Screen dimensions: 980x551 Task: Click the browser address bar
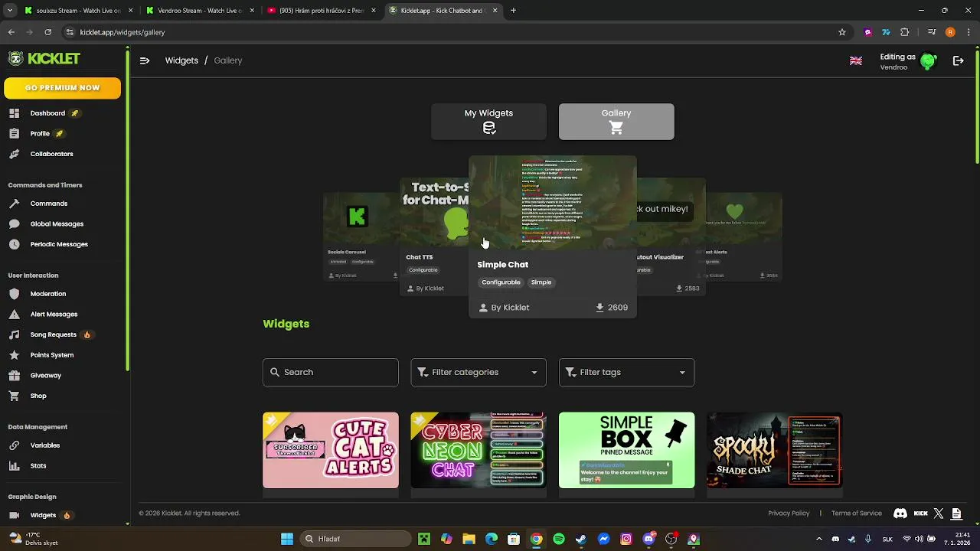coord(452,32)
